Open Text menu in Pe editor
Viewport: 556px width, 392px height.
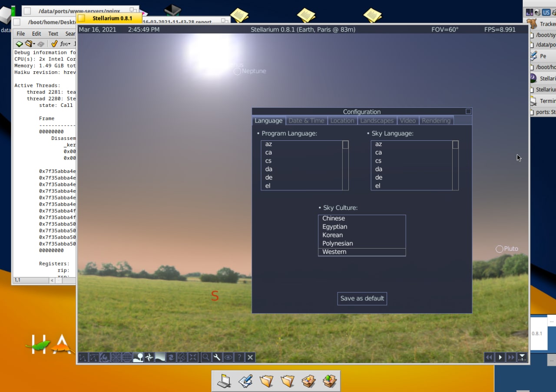[53, 33]
